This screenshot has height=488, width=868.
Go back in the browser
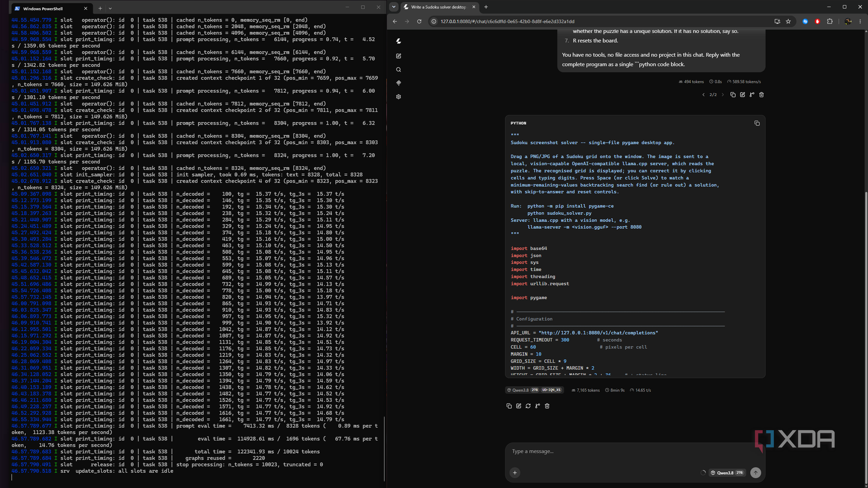(x=395, y=22)
